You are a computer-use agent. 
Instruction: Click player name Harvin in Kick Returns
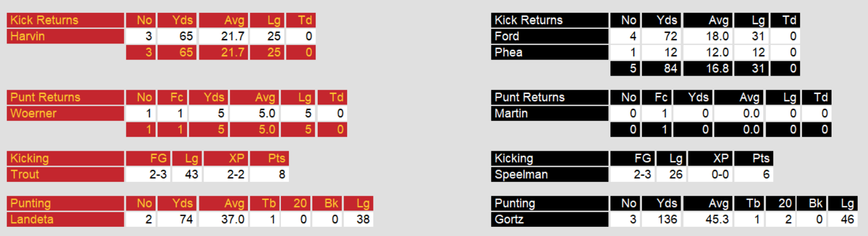(x=28, y=36)
